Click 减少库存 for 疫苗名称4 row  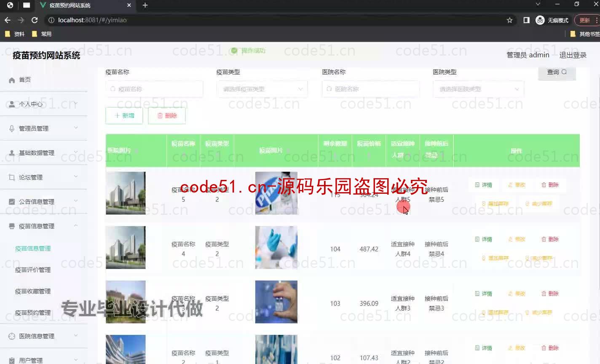point(538,258)
